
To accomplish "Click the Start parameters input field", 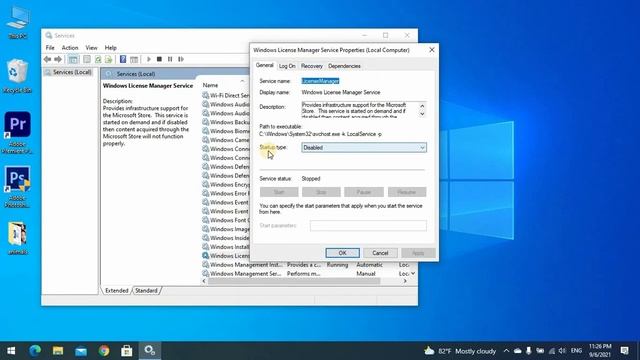I will tap(368, 226).
